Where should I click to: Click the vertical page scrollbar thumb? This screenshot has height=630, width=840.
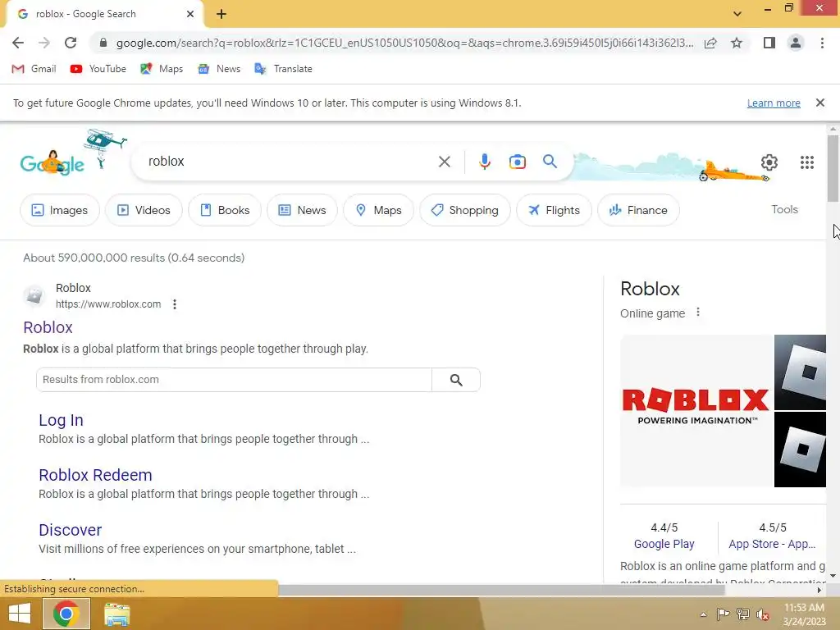click(x=833, y=168)
